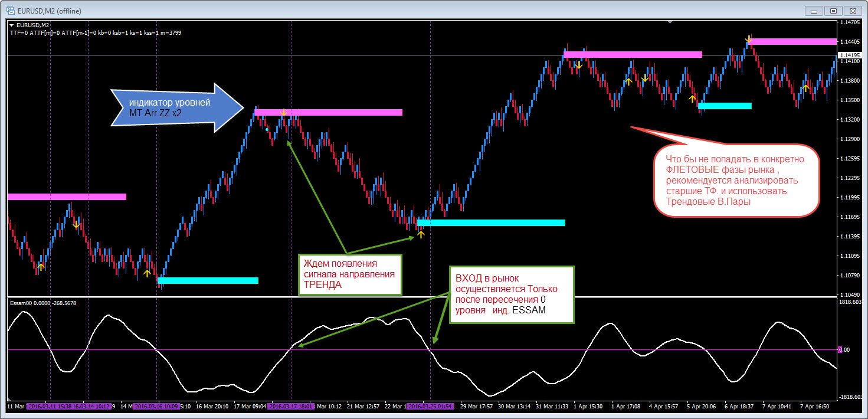Viewport: 868px width, 419px height.
Task: Click the '21 Mar 12:57' time axis label
Action: (x=364, y=407)
